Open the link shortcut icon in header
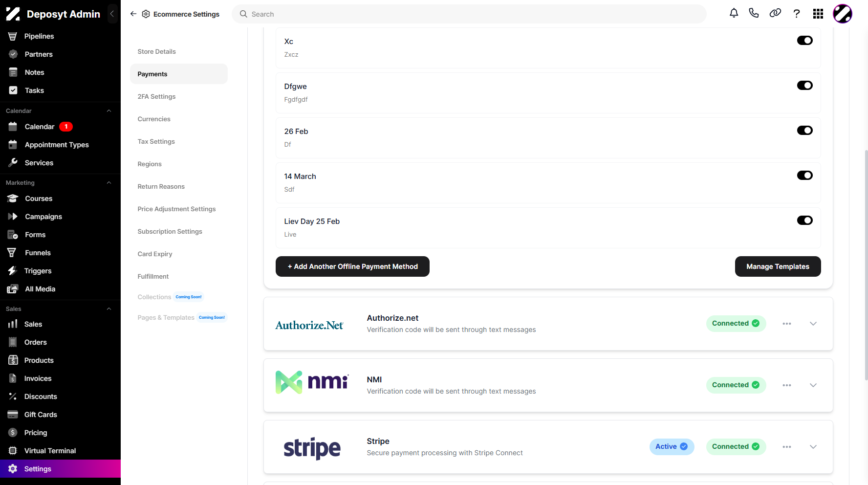The height and width of the screenshot is (485, 868). (775, 14)
